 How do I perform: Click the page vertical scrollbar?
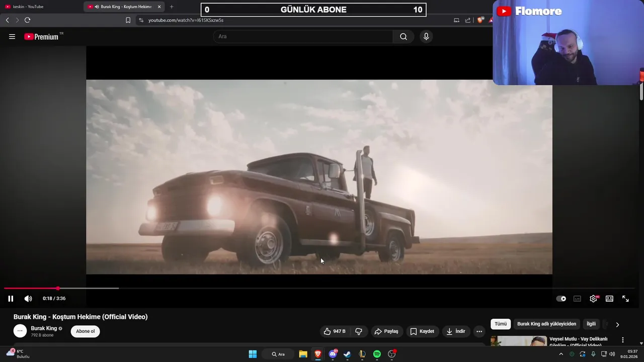641,90
